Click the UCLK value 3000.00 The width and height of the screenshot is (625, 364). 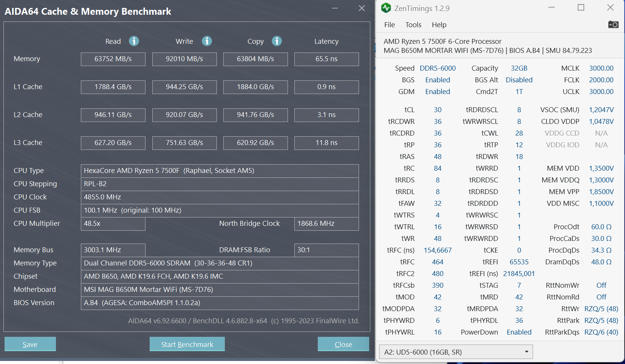[601, 92]
